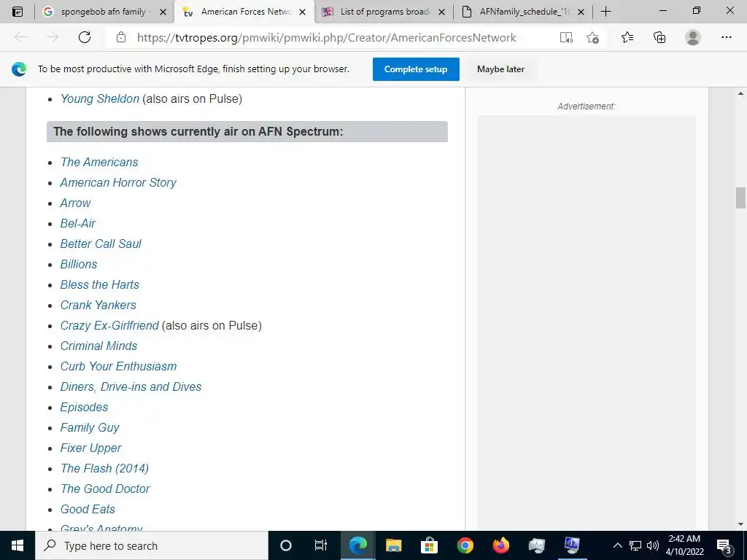The height and width of the screenshot is (560, 747).
Task: Open the Family Guy link
Action: tap(90, 427)
